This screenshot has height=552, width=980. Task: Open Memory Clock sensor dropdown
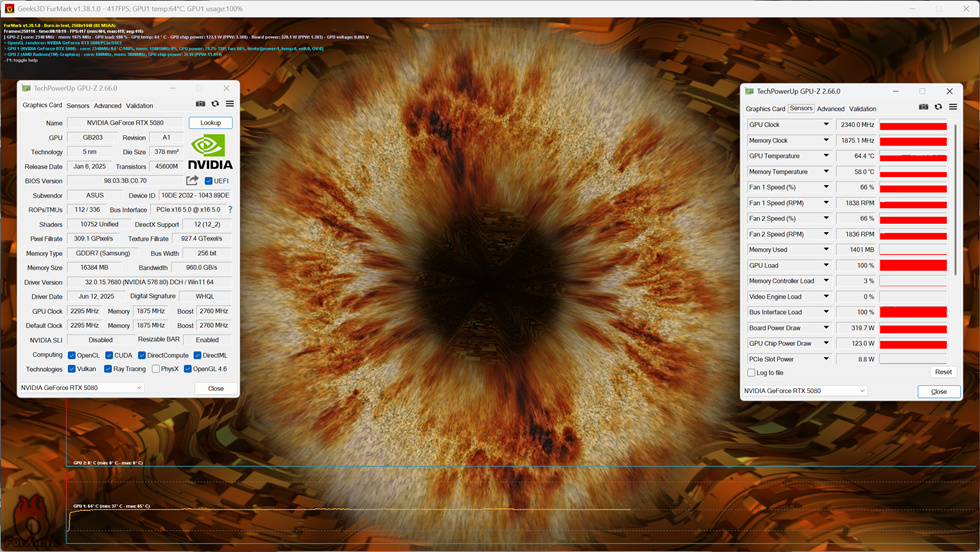826,140
